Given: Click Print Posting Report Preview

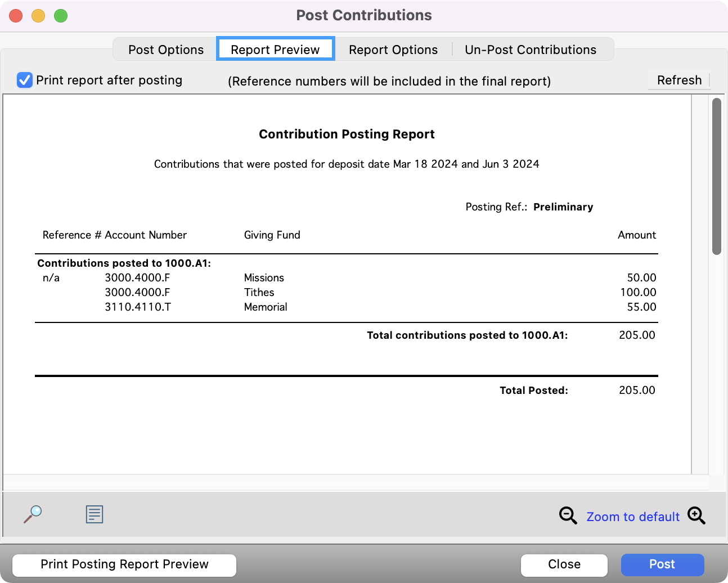Looking at the screenshot, I should [124, 564].
